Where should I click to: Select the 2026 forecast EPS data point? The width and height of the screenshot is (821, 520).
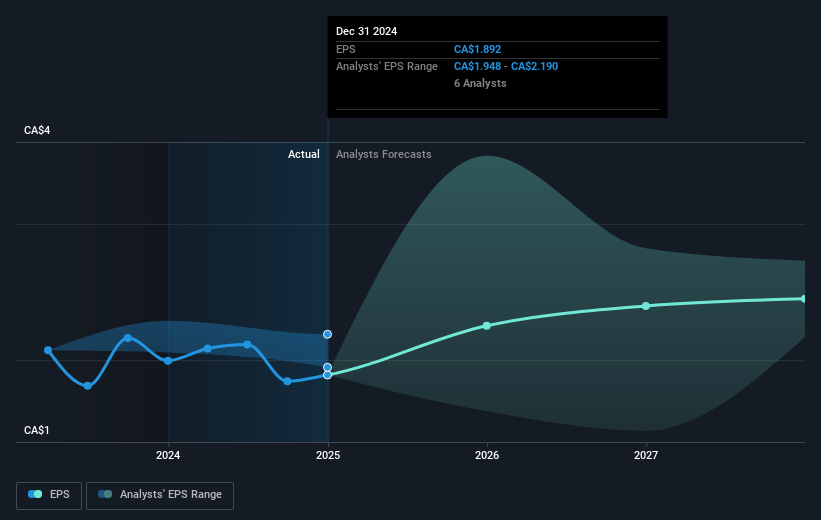point(486,326)
